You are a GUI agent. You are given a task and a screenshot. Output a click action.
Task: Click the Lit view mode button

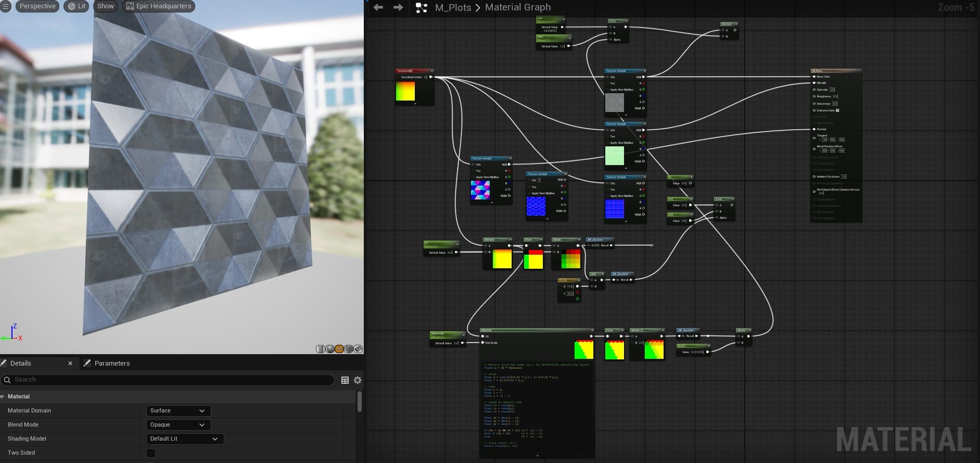[x=77, y=6]
